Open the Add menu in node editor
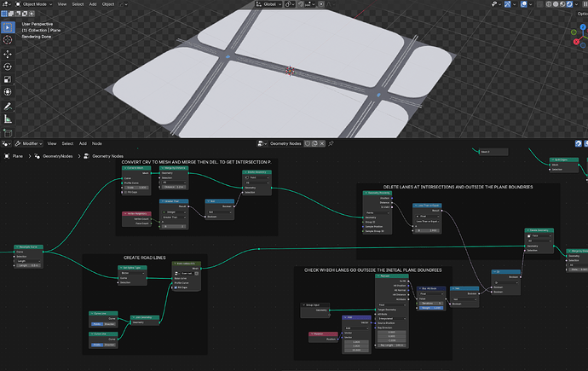588x371 pixels. (x=83, y=143)
